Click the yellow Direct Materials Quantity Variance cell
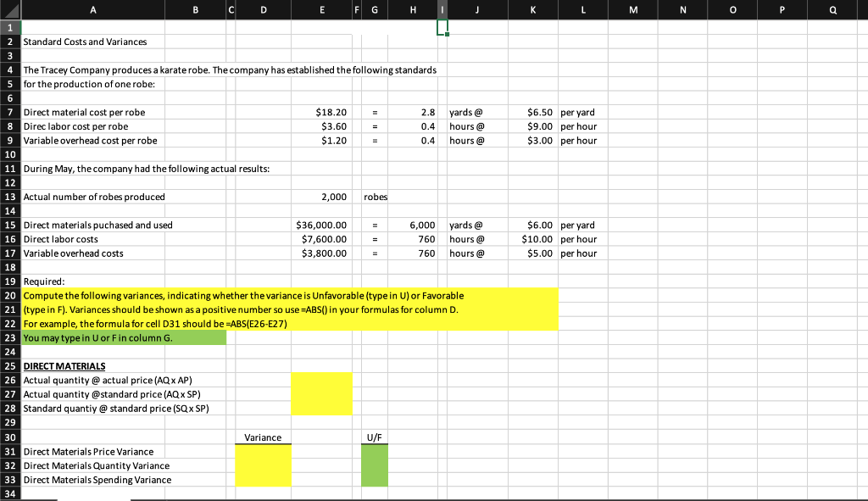Image resolution: width=868 pixels, height=501 pixels. coord(263,465)
